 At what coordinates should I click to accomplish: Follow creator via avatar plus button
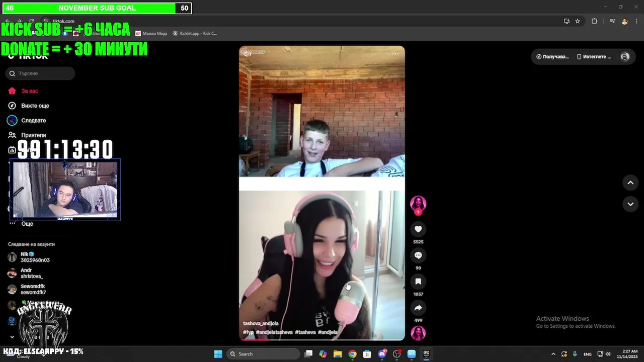[418, 212]
